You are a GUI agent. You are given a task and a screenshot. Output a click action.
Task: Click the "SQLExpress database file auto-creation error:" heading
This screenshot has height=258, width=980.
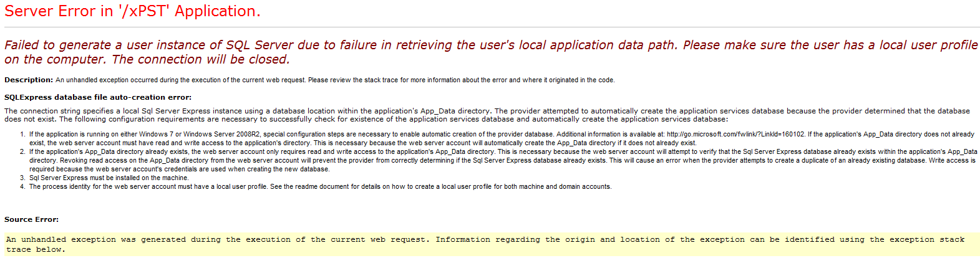tap(98, 97)
